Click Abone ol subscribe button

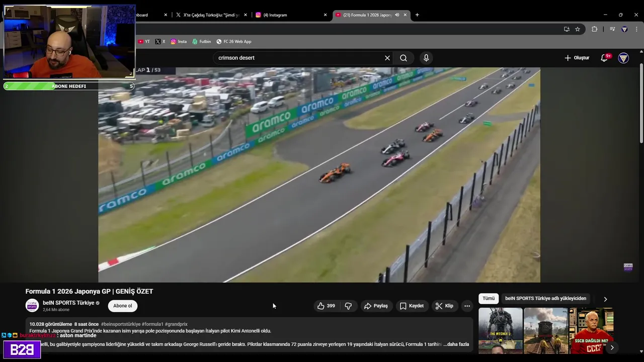pos(123,306)
